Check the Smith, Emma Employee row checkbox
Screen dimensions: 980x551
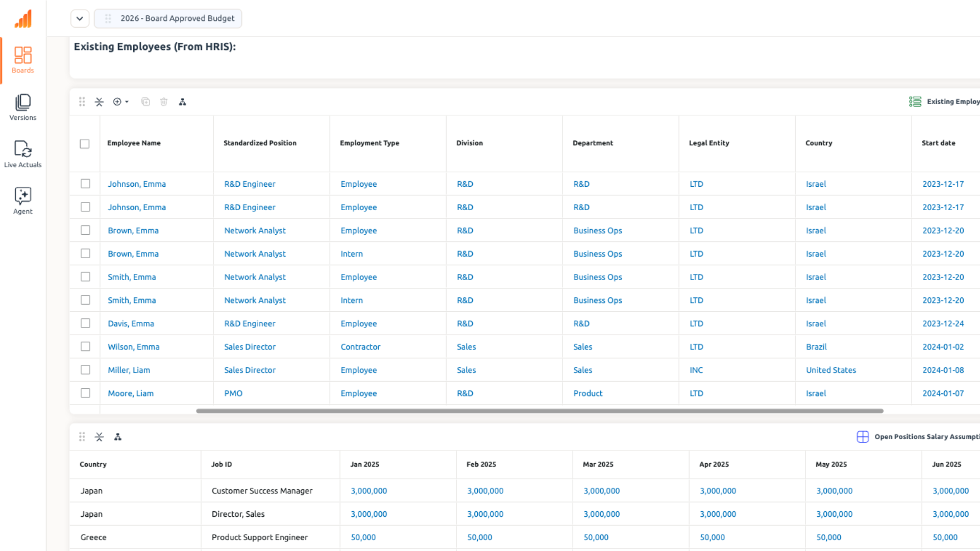point(85,277)
